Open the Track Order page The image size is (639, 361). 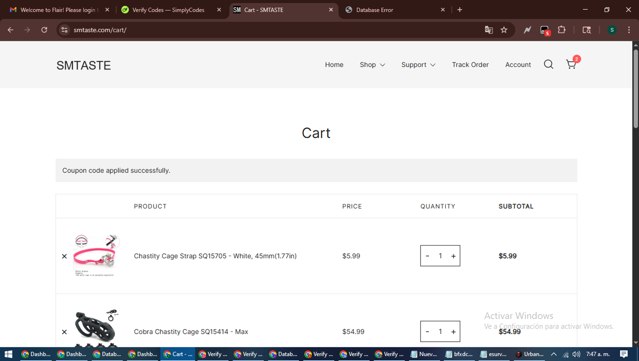[470, 64]
